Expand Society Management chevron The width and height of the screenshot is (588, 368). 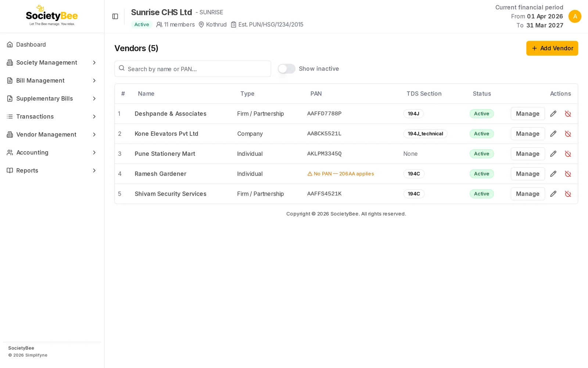pyautogui.click(x=94, y=63)
